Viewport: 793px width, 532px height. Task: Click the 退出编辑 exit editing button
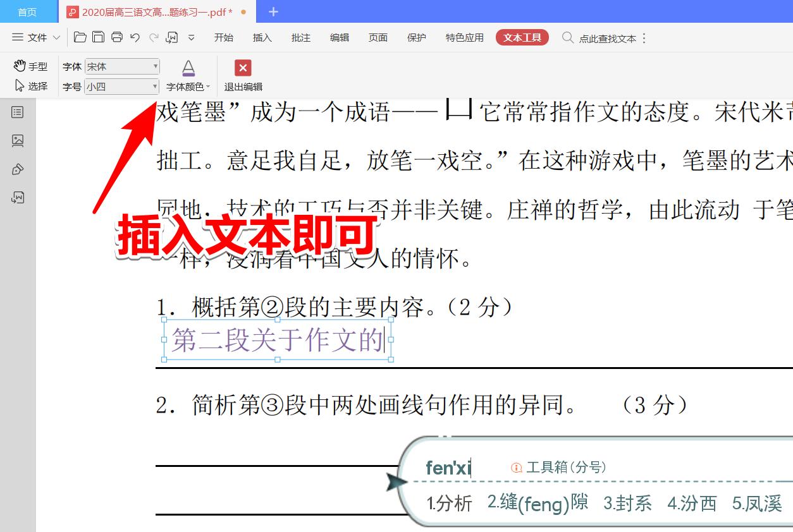242,76
